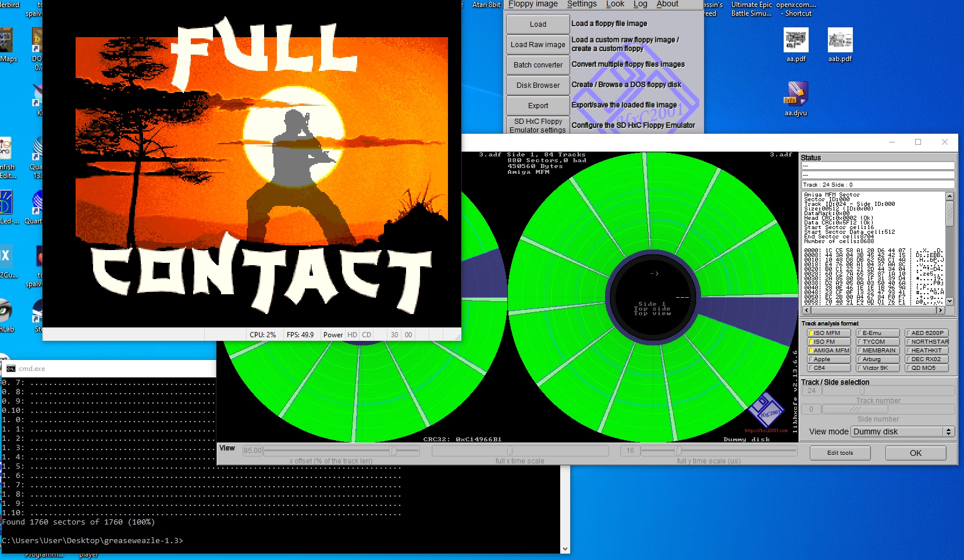Image resolution: width=964 pixels, height=560 pixels.
Task: Click scroll-right arrow under sector hex dump
Action: [x=941, y=311]
